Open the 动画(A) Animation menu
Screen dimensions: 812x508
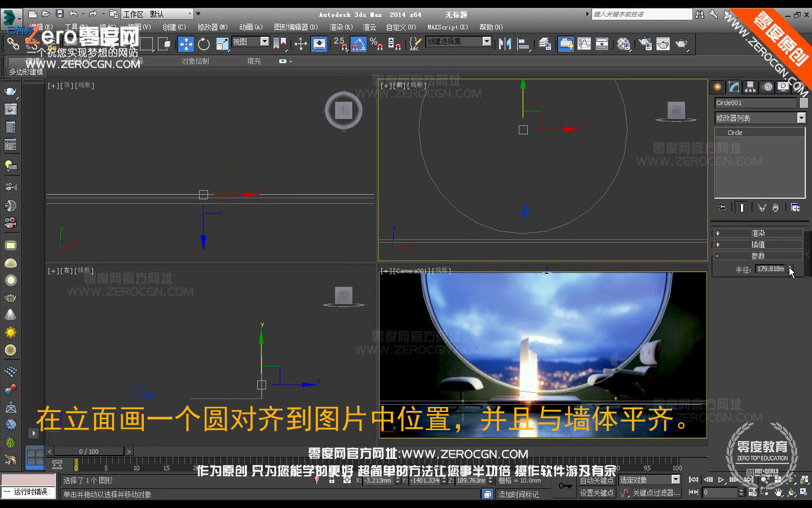251,27
